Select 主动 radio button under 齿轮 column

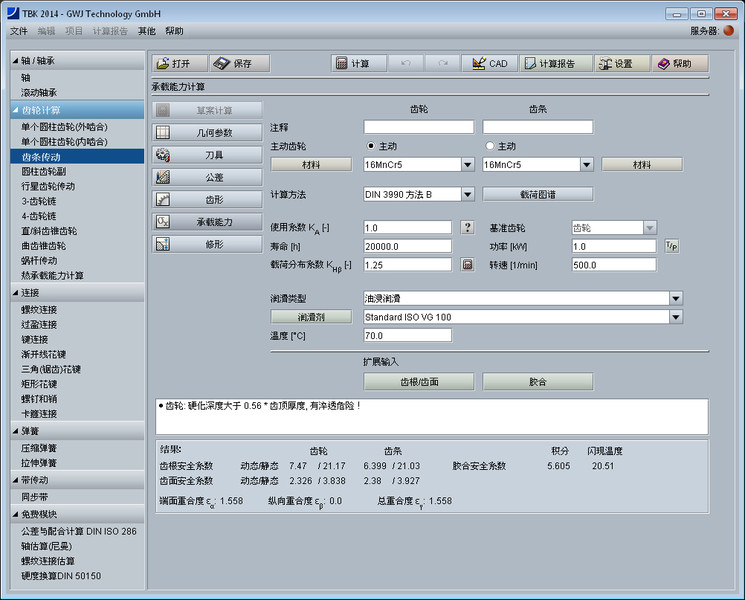click(372, 146)
